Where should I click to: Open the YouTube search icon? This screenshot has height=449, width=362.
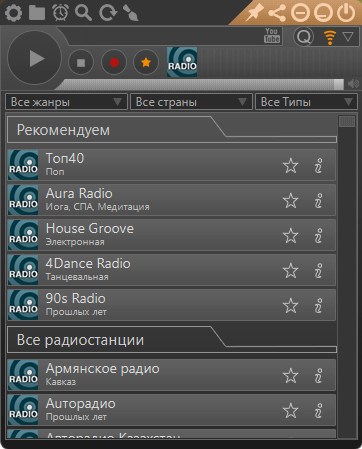click(272, 35)
